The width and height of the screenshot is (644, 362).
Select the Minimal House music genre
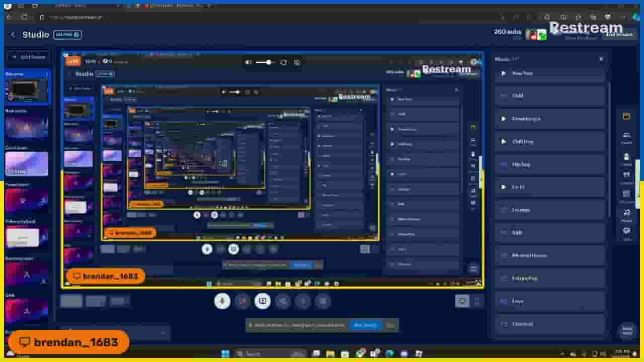[x=550, y=255]
